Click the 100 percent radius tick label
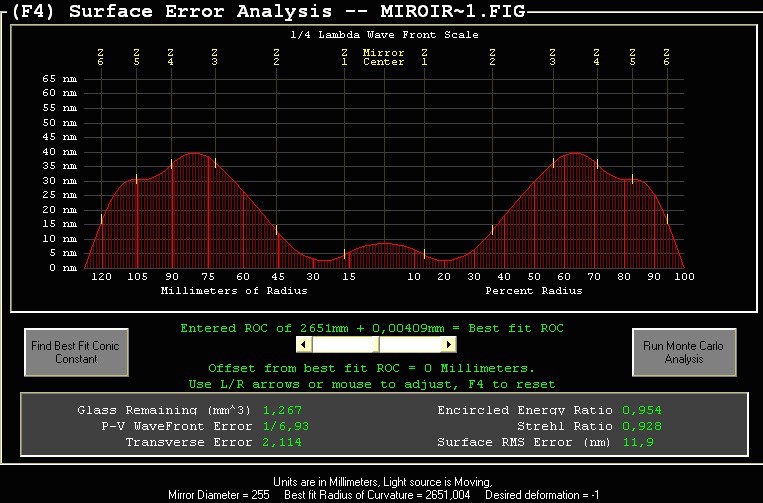Image resolution: width=763 pixels, height=503 pixels. tap(684, 276)
